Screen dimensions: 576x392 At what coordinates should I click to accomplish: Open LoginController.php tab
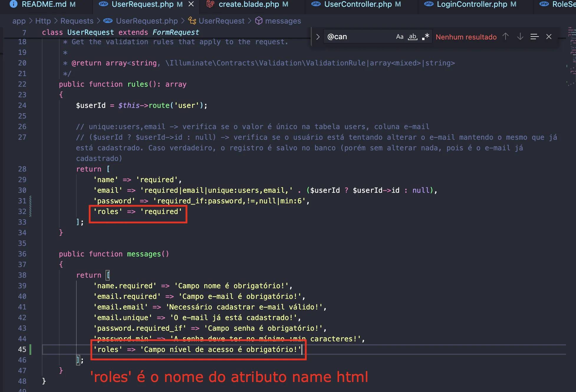pyautogui.click(x=472, y=4)
